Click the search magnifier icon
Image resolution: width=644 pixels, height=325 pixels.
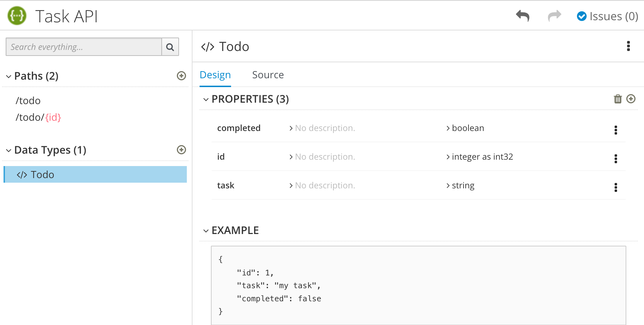[170, 47]
